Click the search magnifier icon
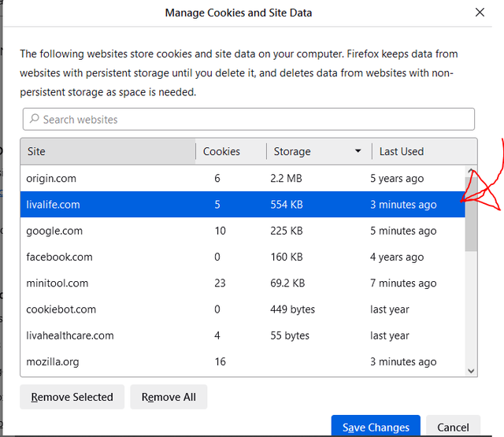This screenshot has height=437, width=504. [x=34, y=120]
